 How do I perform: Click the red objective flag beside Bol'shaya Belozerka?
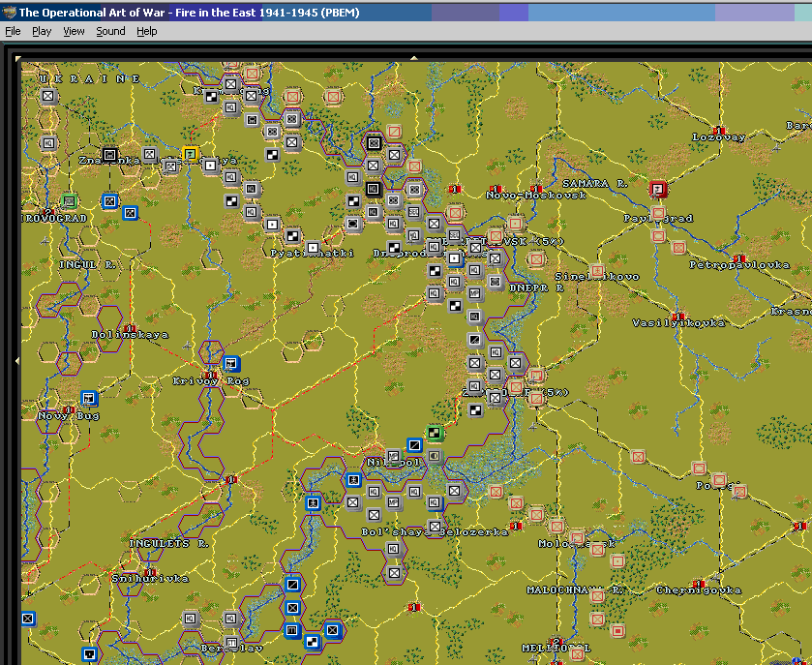point(516,527)
